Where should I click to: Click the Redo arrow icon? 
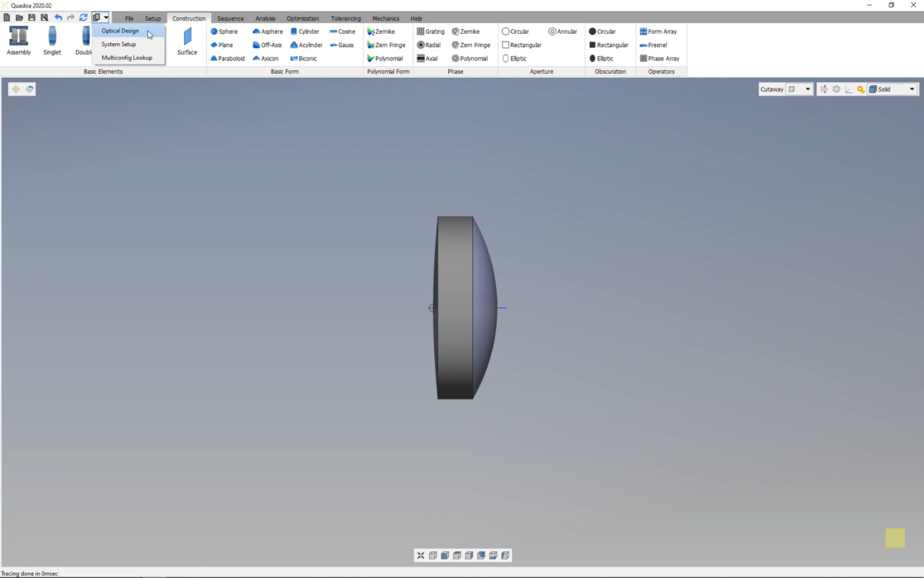pyautogui.click(x=70, y=17)
